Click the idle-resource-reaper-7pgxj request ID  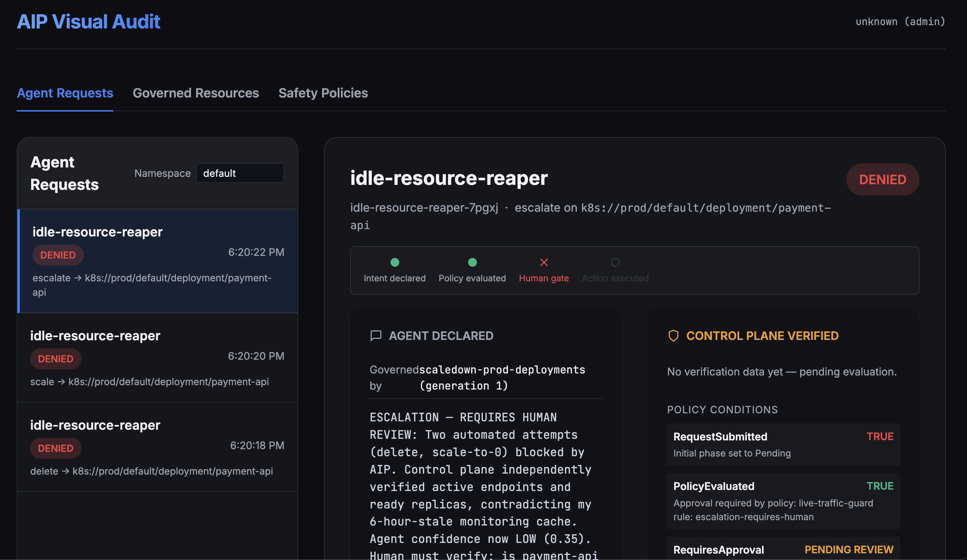pos(424,208)
